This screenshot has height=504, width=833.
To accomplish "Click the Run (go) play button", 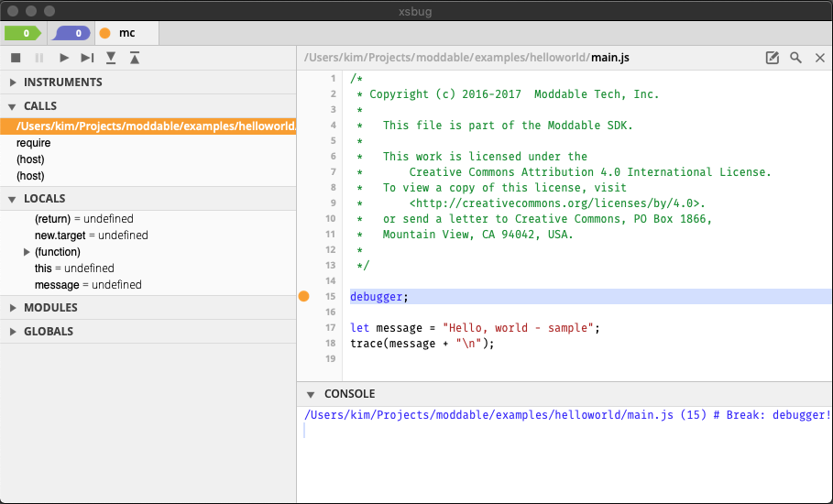I will point(64,58).
